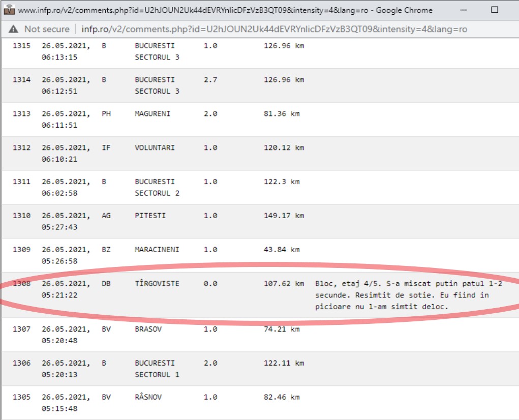Maximize the Chrome popup window
Image resolution: width=519 pixels, height=420 pixels.
[495, 10]
